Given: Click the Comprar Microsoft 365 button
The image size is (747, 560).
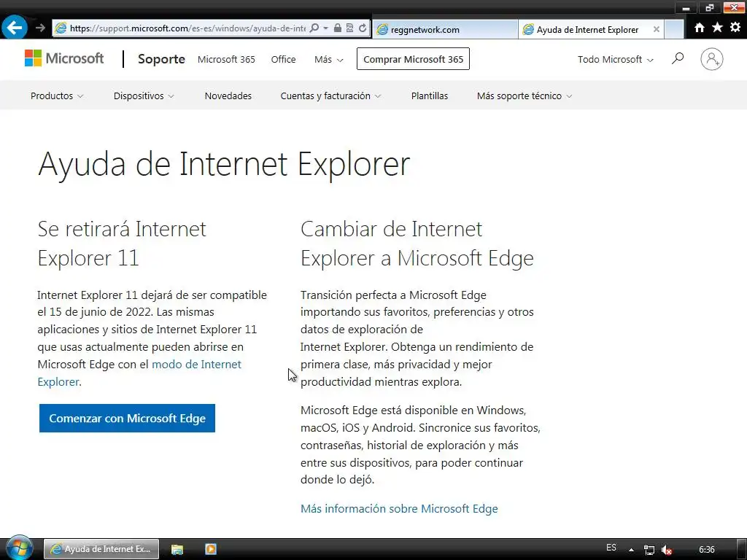Looking at the screenshot, I should (413, 59).
